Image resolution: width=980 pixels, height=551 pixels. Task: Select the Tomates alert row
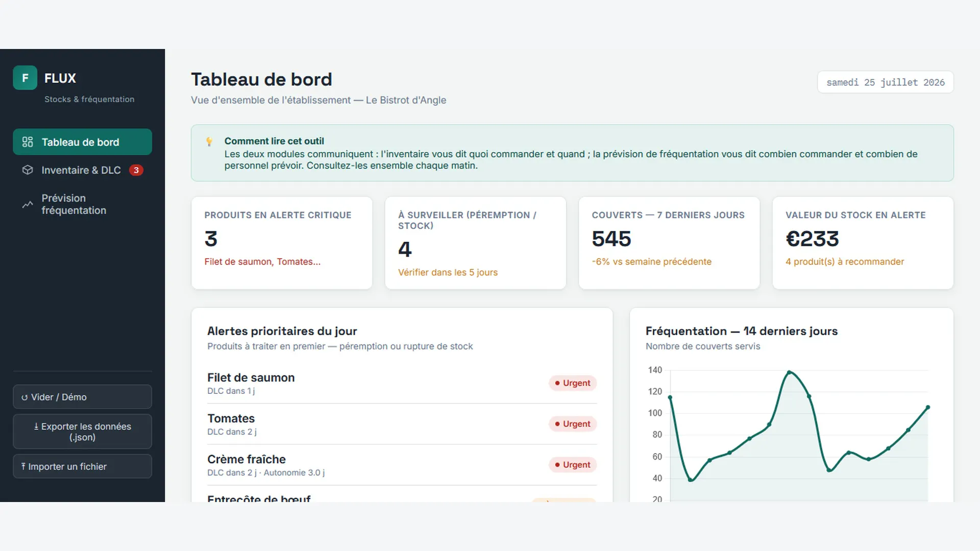[402, 424]
